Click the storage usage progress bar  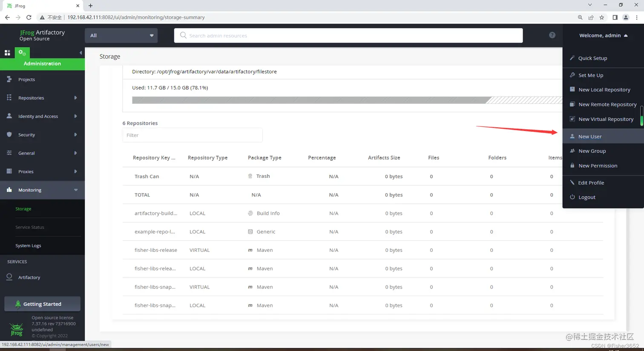coord(347,100)
